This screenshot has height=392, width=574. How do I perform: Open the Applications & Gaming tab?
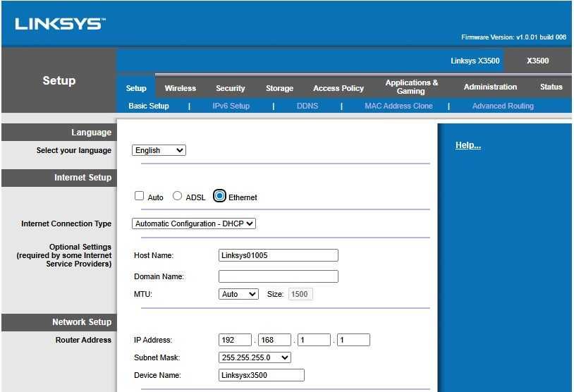(412, 87)
